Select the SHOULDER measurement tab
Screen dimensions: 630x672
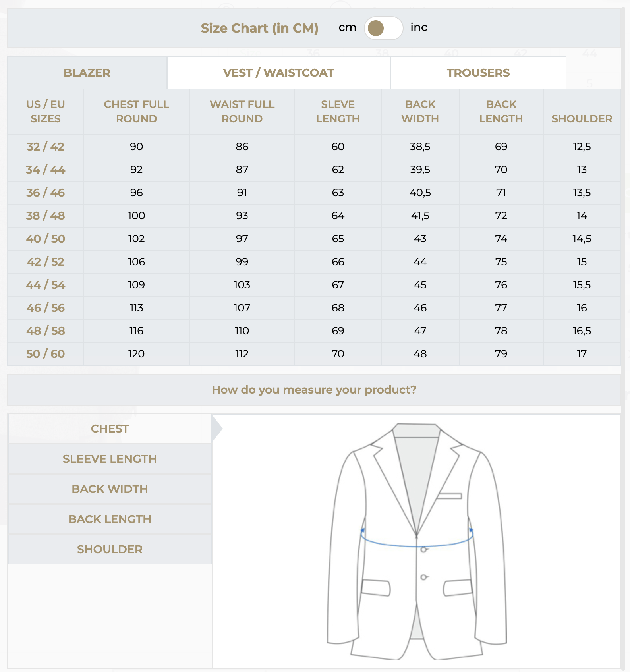coord(110,549)
